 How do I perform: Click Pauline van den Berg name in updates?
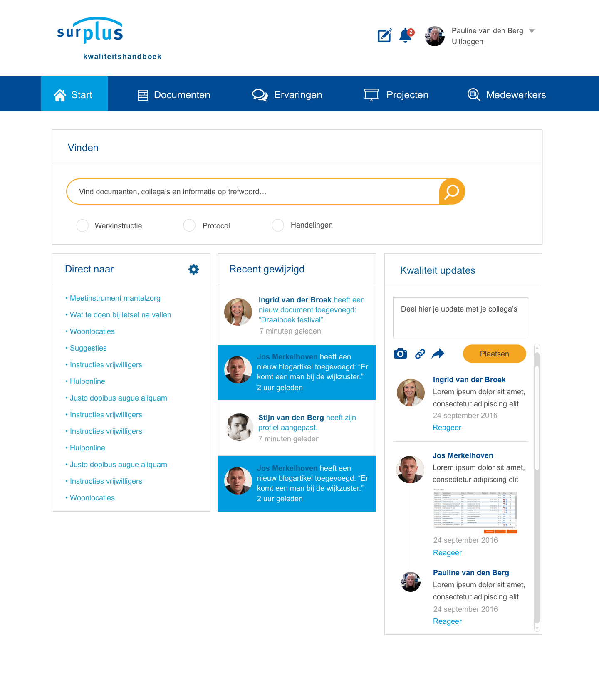pyautogui.click(x=471, y=573)
